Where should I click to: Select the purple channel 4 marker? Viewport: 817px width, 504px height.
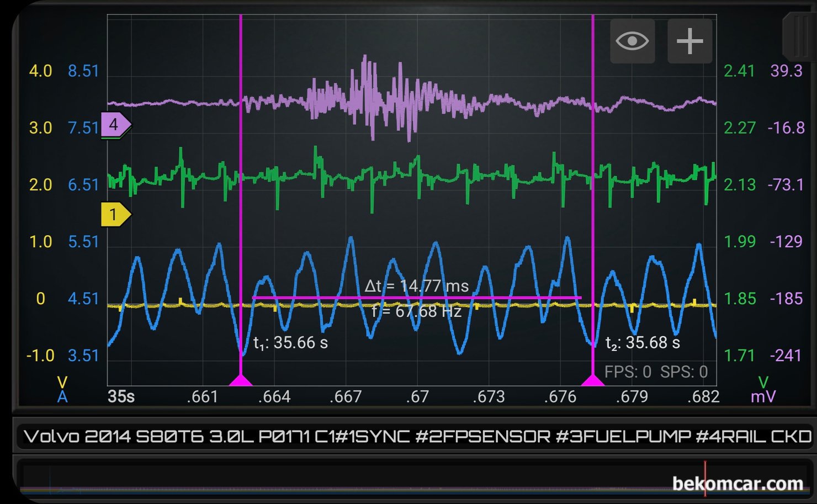[115, 125]
